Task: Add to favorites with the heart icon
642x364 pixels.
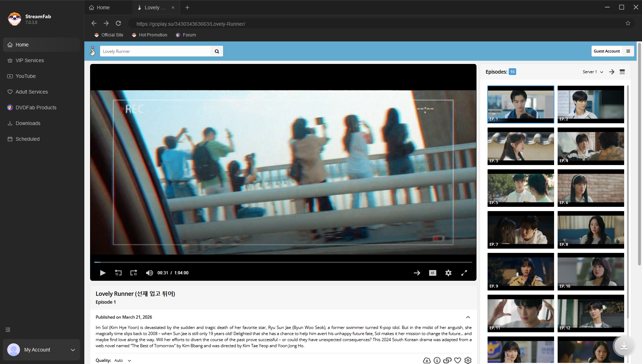Action: click(x=458, y=360)
